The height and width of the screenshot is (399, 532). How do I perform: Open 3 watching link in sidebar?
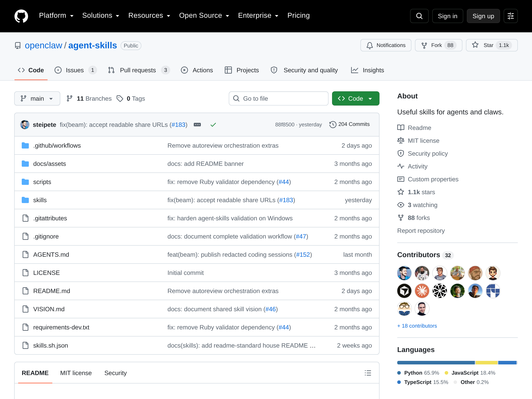pos(418,205)
